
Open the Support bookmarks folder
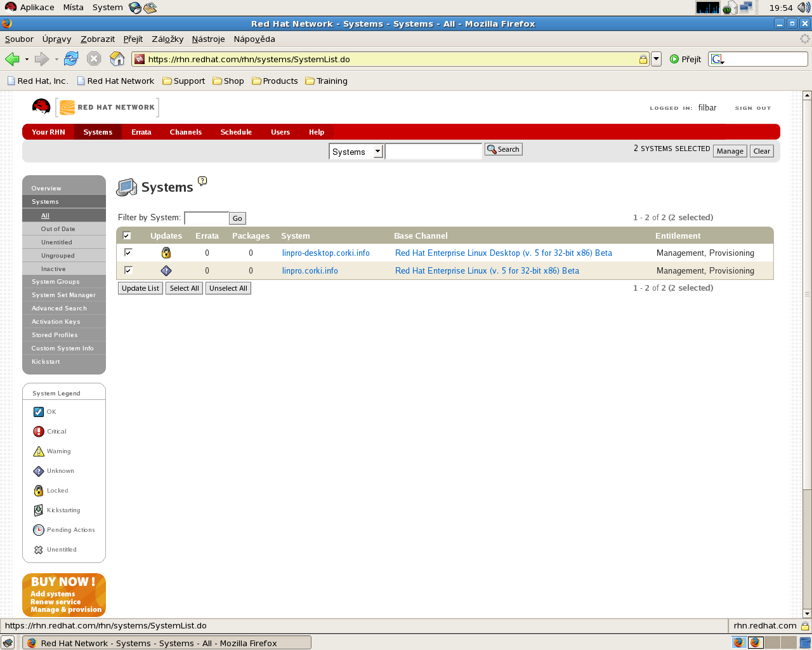click(184, 81)
